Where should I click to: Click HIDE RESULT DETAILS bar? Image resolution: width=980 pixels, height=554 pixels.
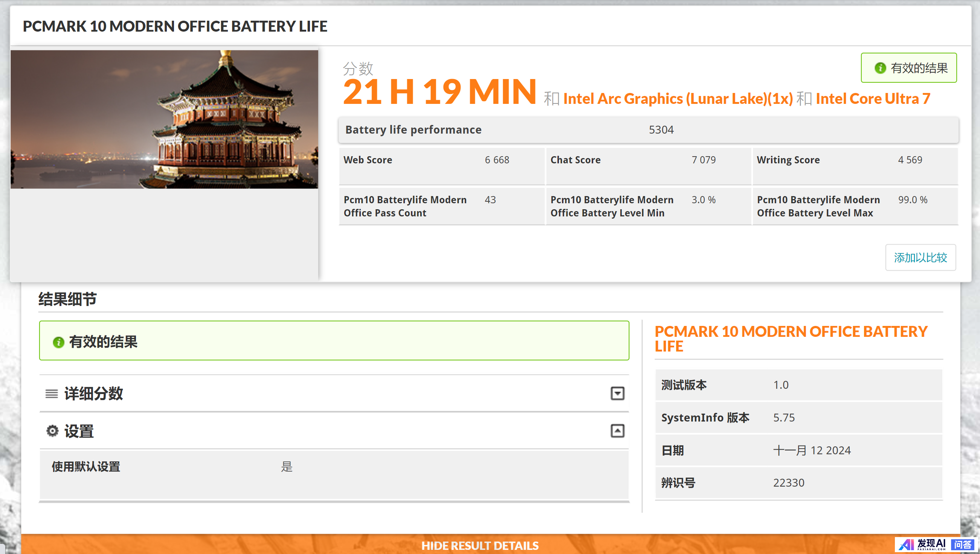point(480,546)
